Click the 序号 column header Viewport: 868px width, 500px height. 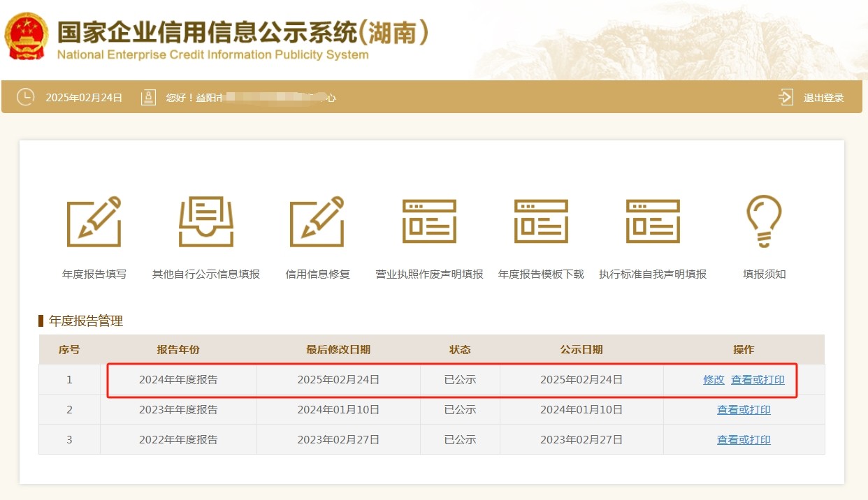click(x=69, y=350)
